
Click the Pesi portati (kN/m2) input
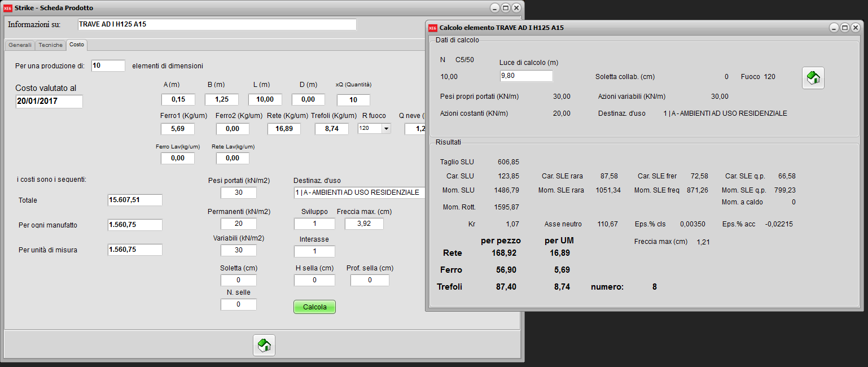coord(238,193)
